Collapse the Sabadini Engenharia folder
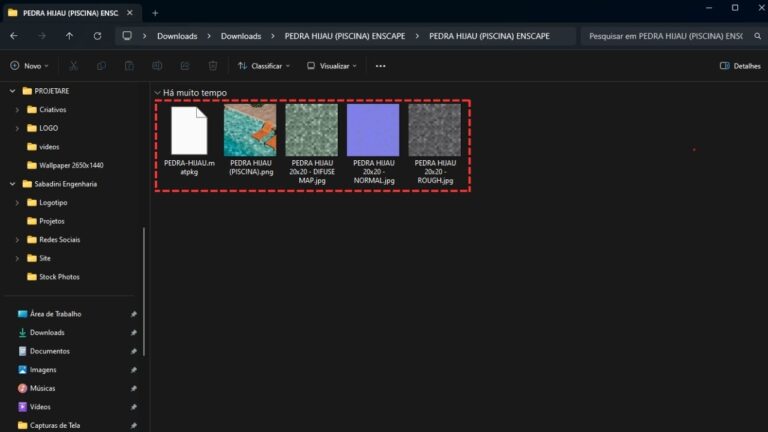The image size is (768, 432). [x=10, y=184]
